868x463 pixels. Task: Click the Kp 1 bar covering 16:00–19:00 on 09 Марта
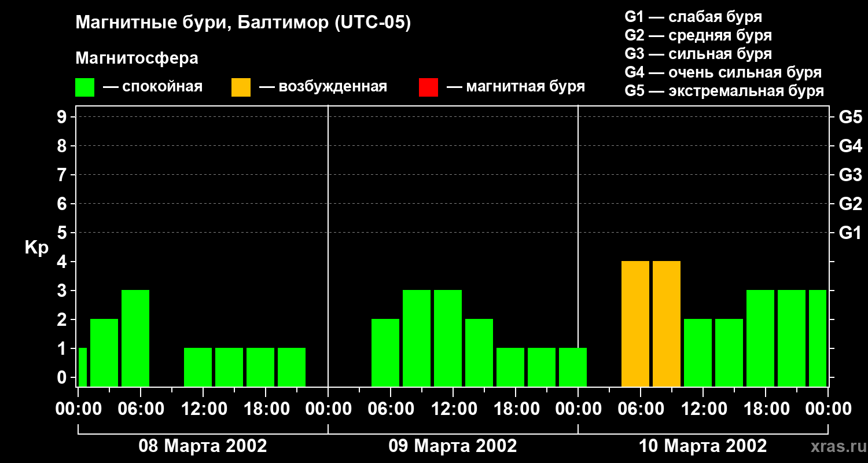[x=510, y=367]
